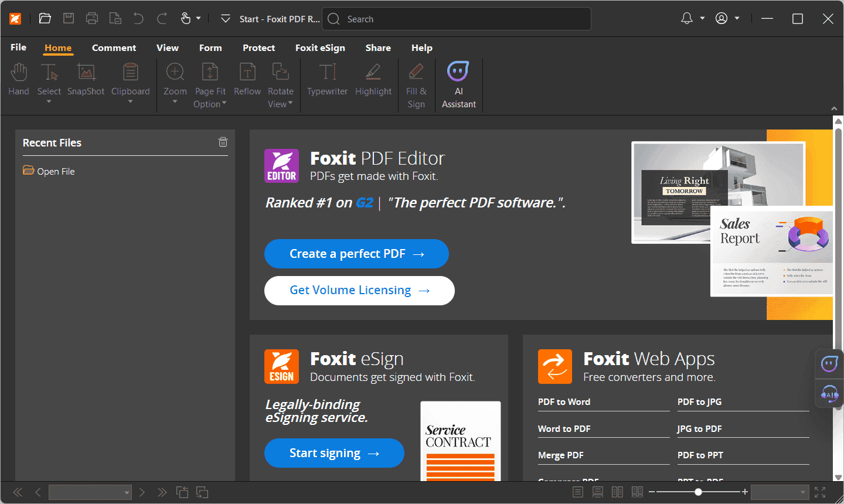The height and width of the screenshot is (504, 844).
Task: Click in the Search field
Action: 457,19
